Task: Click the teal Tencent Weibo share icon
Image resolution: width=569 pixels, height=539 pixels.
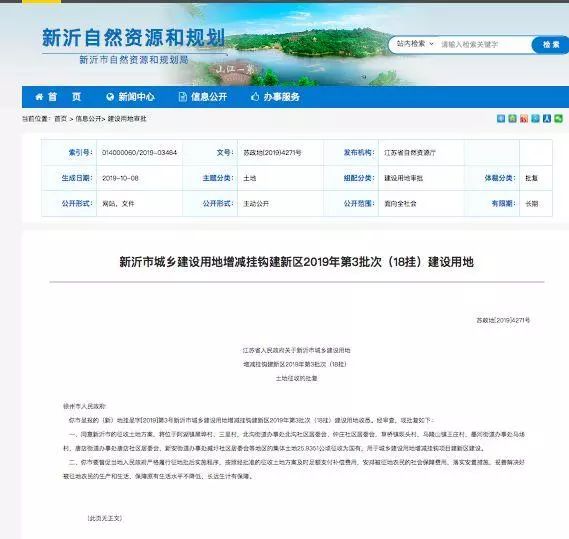Action: [x=535, y=118]
